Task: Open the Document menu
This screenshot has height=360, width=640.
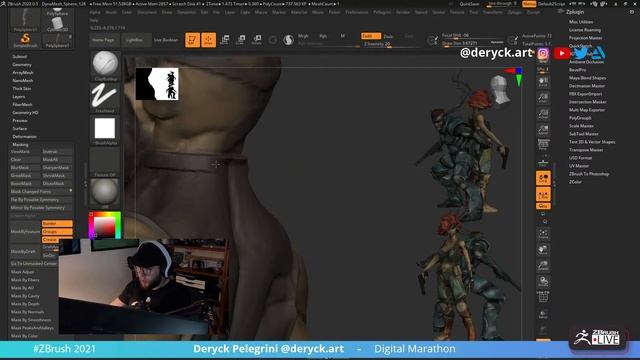Action: tap(147, 12)
